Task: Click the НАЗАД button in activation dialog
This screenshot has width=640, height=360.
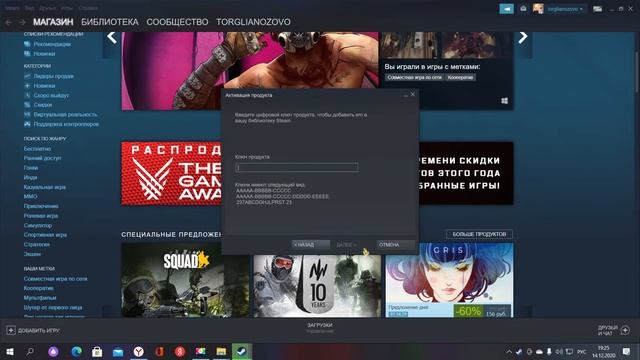Action: pyautogui.click(x=311, y=245)
